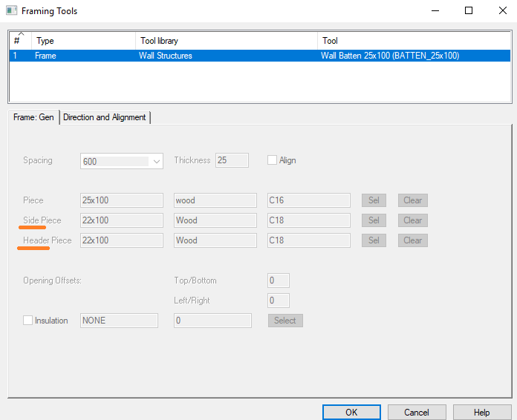Sort list by Type column header

[x=83, y=41]
